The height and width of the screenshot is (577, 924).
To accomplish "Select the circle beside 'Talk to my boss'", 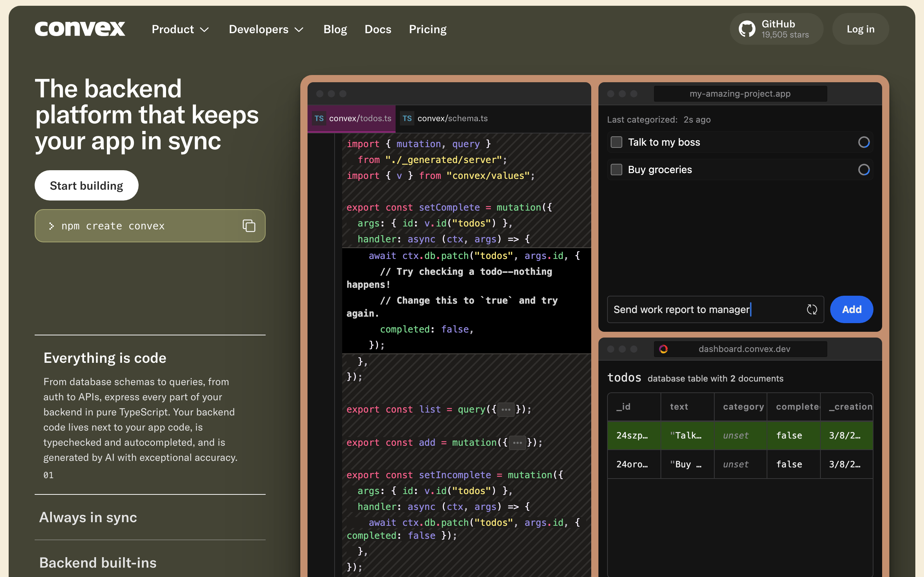I will click(x=864, y=142).
